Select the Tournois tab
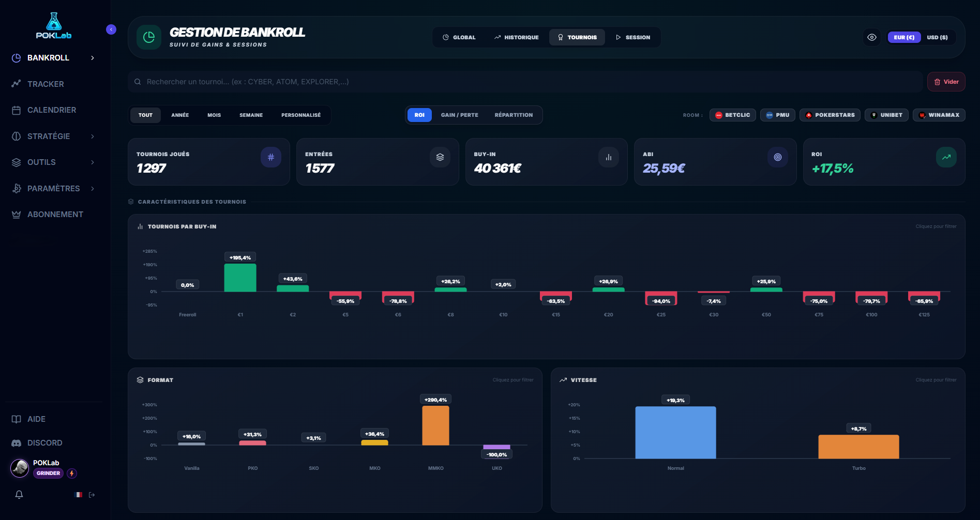The image size is (980, 520). [x=577, y=37]
